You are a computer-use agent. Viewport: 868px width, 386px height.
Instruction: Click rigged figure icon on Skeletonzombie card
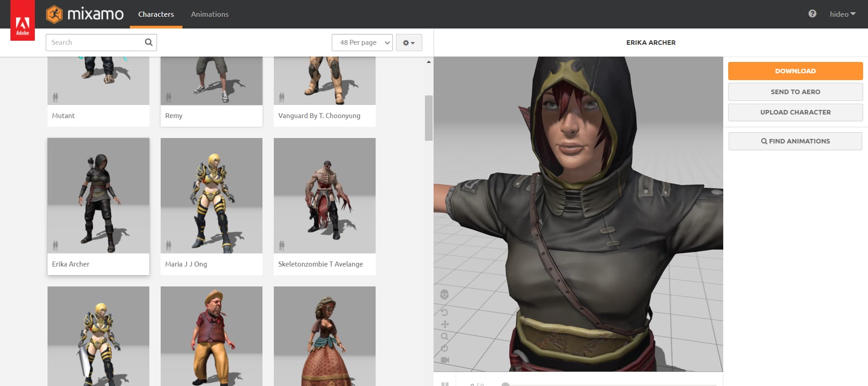pyautogui.click(x=281, y=246)
